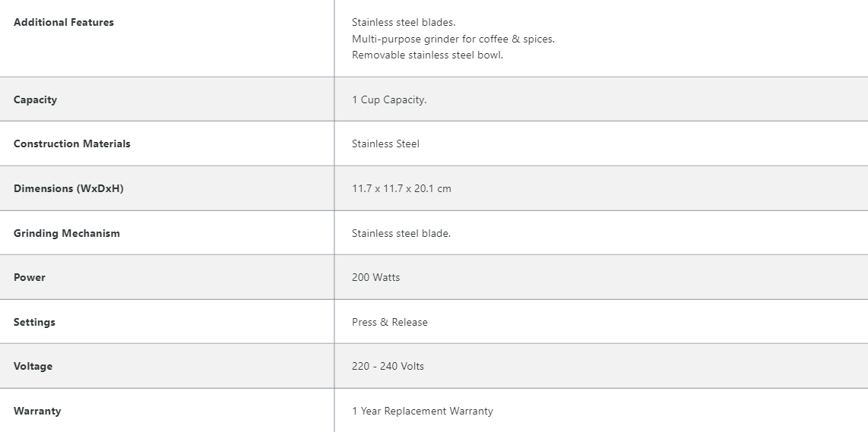The height and width of the screenshot is (432, 868).
Task: Click "Removable stainless steel bowl." text
Action: point(427,55)
